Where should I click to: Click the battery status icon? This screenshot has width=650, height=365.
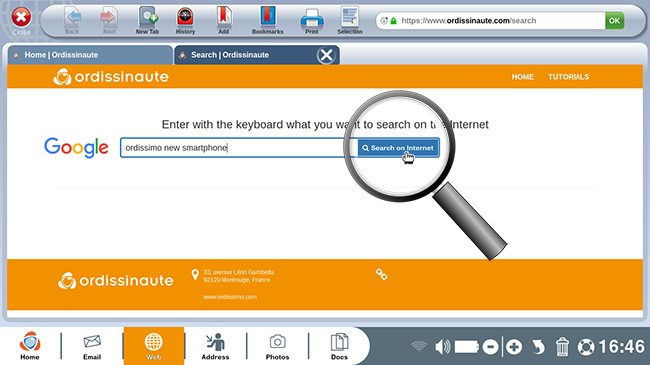click(x=467, y=347)
